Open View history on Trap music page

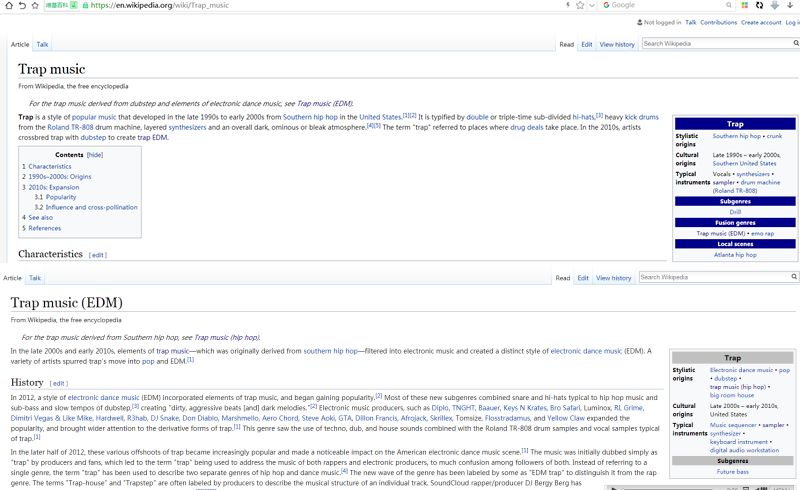pyautogui.click(x=617, y=44)
